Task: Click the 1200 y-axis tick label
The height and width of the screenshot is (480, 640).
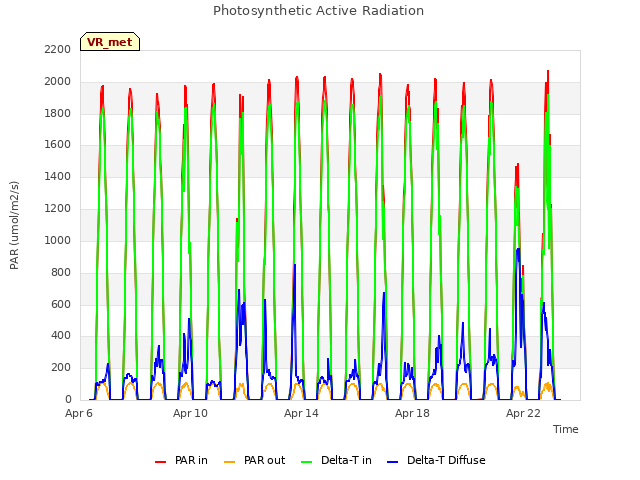Action: (x=58, y=209)
